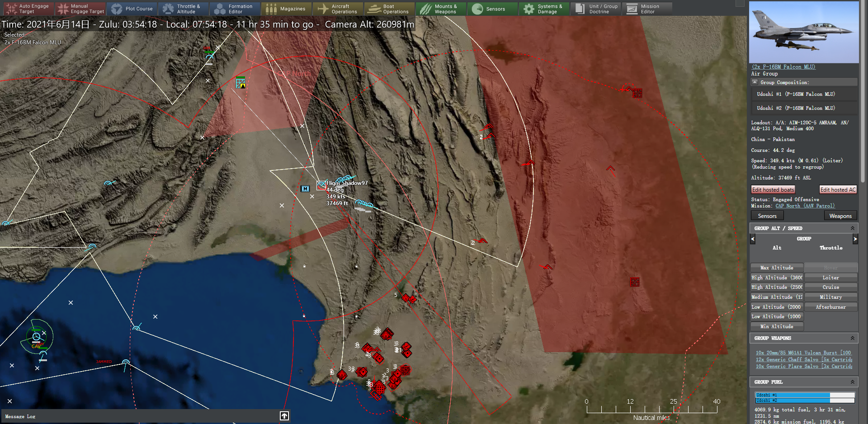Click right arrow beside GROUP label
Screen dimensions: 868x424
pos(855,239)
